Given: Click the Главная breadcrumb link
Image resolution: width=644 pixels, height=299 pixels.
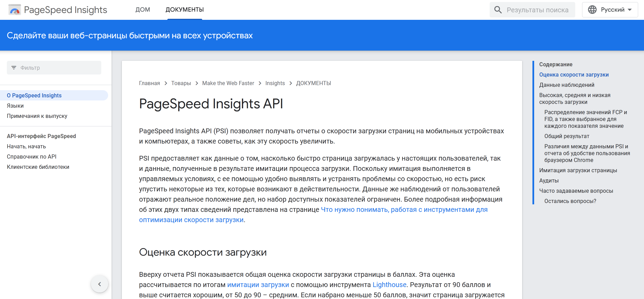Looking at the screenshot, I should coord(149,83).
